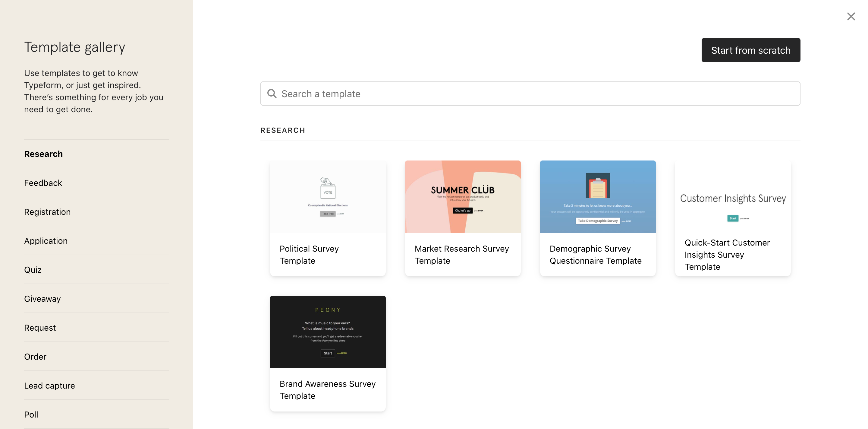Click the Template gallery heading

pos(75,47)
